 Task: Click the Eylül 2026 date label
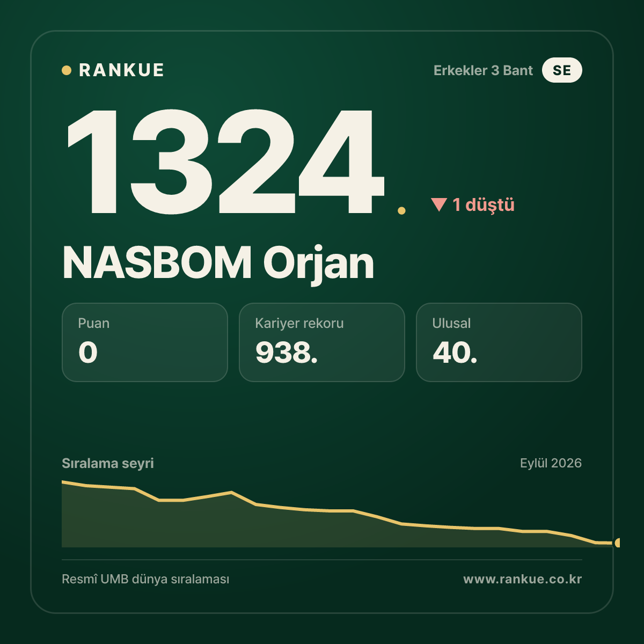[x=551, y=463]
